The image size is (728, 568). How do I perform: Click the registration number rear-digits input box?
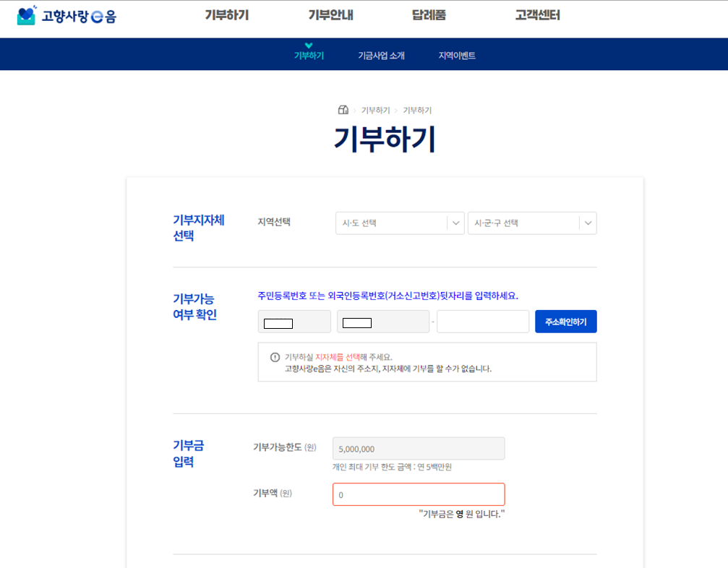click(x=482, y=321)
